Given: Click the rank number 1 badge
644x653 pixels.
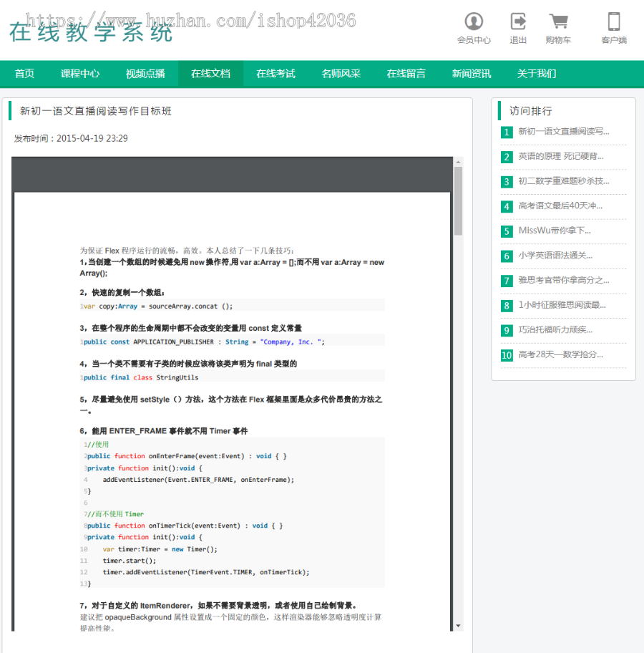Looking at the screenshot, I should pos(507,132).
